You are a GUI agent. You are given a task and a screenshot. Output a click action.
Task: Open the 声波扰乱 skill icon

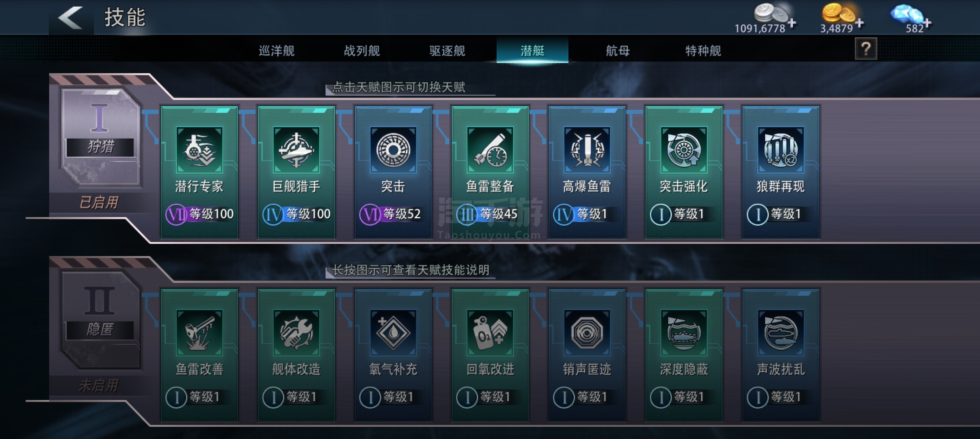781,333
